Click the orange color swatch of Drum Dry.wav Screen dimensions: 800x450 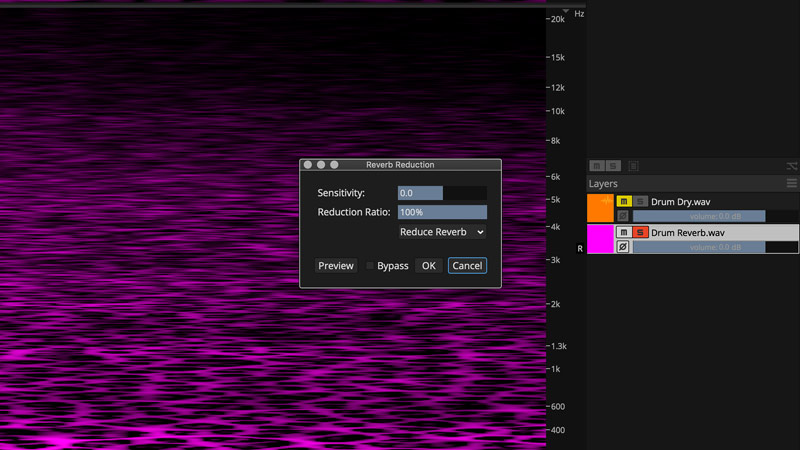600,208
